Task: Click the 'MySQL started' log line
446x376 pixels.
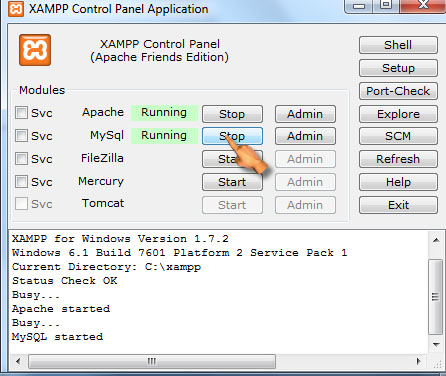Action: (x=58, y=337)
